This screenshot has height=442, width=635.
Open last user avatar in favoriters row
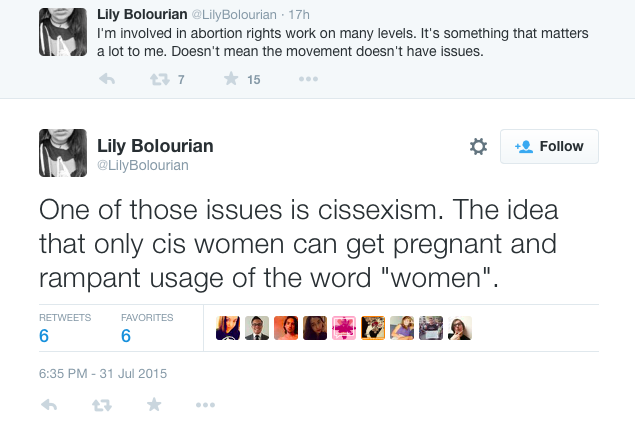460,328
